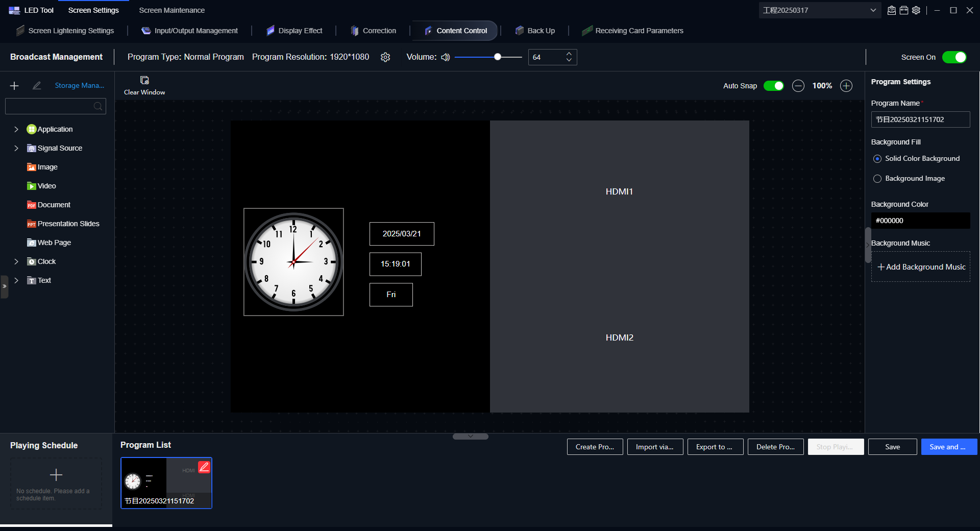Click the red edit icon on program thumbnail

[x=204, y=467]
